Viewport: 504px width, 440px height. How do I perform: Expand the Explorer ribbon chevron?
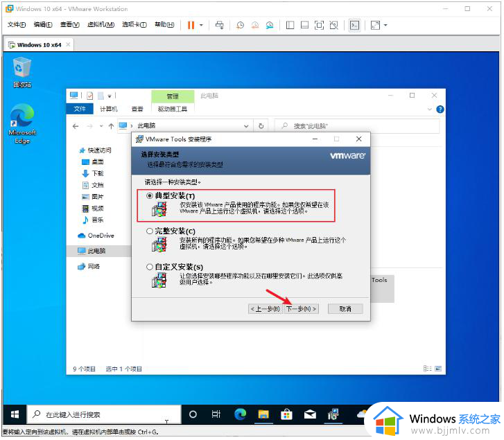(429, 109)
